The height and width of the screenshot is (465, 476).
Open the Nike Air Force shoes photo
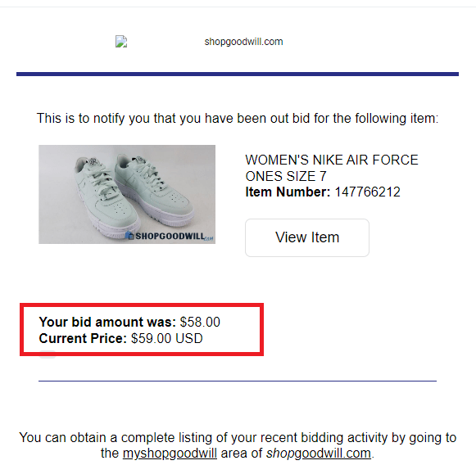(127, 194)
